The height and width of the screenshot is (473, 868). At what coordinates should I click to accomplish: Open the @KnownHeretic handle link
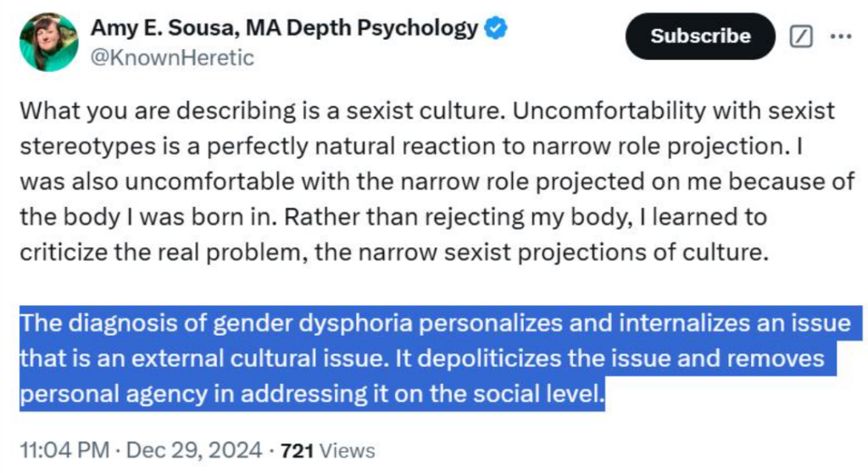click(172, 57)
